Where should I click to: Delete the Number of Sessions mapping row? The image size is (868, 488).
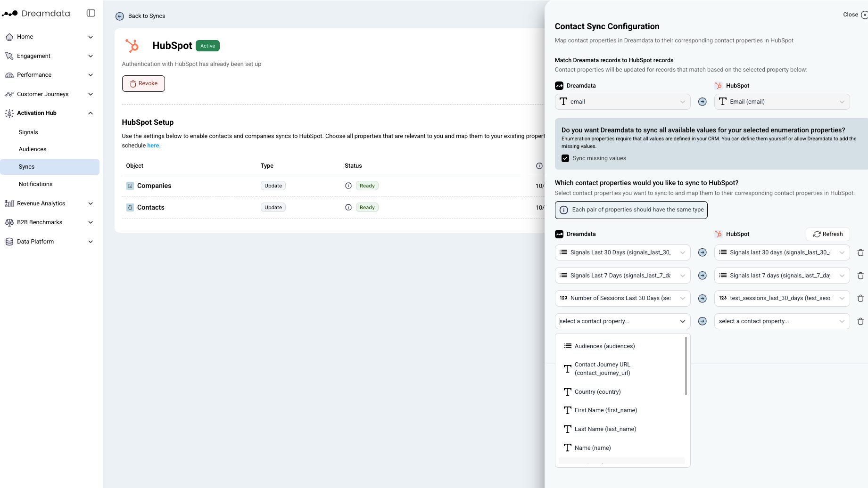click(860, 298)
